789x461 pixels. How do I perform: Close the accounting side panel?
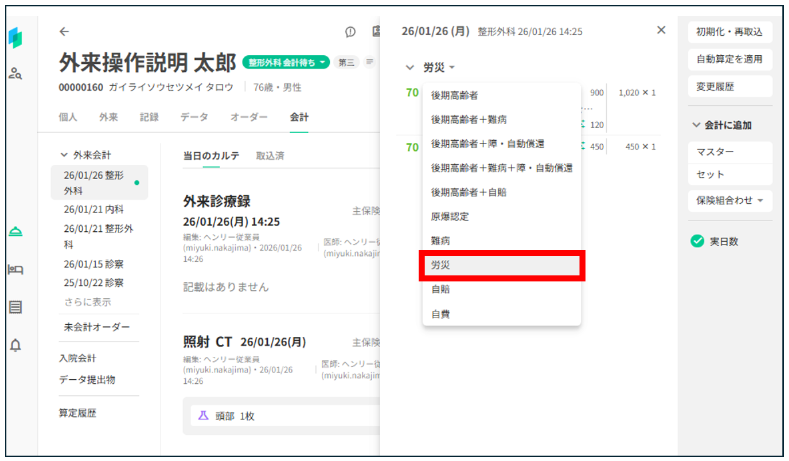pyautogui.click(x=661, y=30)
